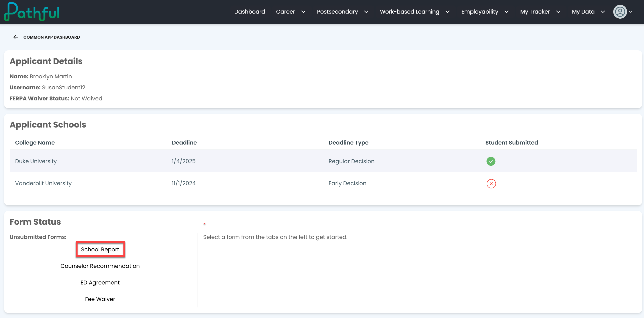The image size is (644, 318).
Task: Click the FERPA status Not Waived
Action: click(x=86, y=98)
